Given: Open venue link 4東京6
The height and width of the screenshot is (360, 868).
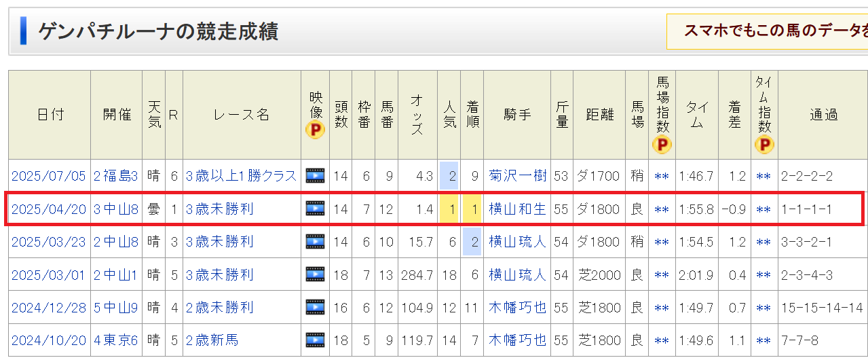Looking at the screenshot, I should [x=116, y=340].
